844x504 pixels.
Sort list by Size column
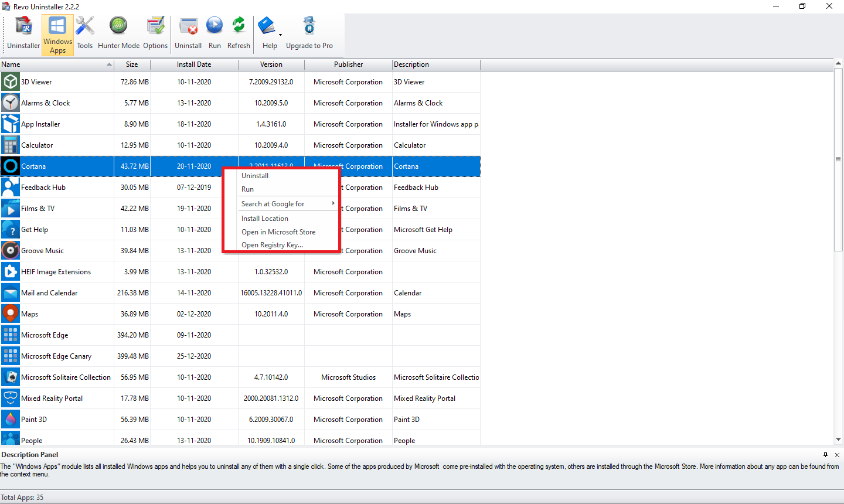point(132,64)
